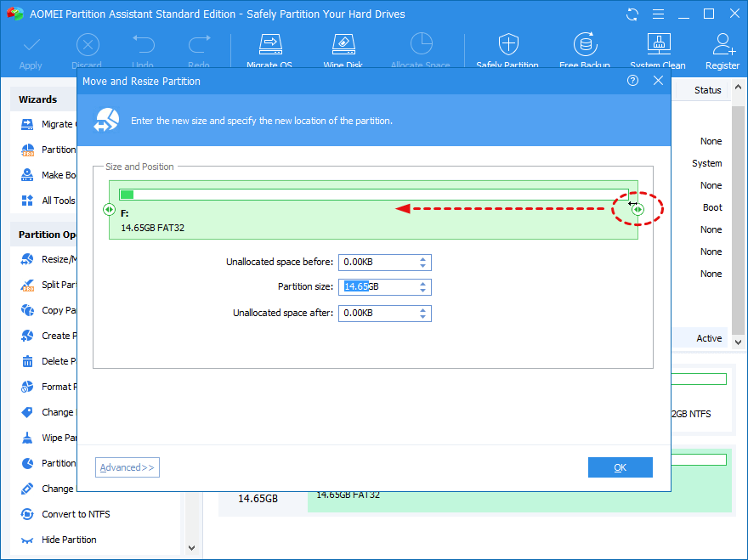
Task: Click the help icon in dialog title
Action: (632, 81)
